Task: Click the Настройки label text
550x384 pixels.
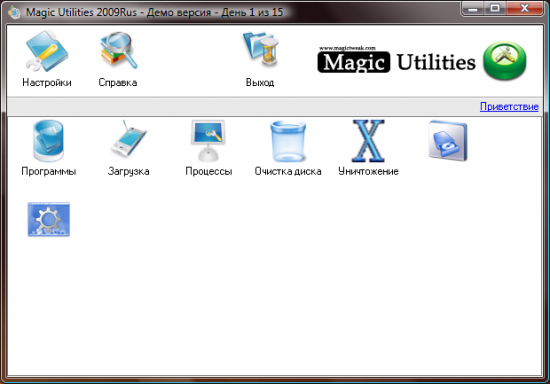Action: 47,82
